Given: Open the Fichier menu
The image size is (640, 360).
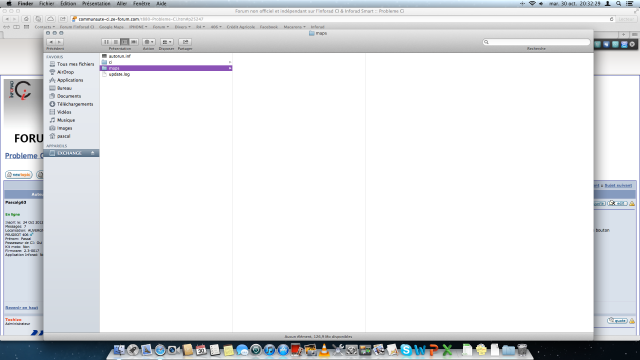Looking at the screenshot, I should [47, 3].
